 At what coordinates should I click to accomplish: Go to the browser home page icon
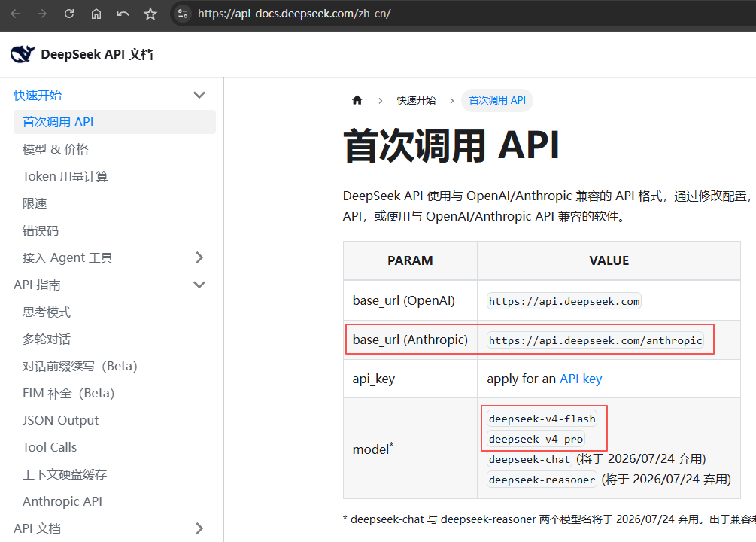point(96,14)
